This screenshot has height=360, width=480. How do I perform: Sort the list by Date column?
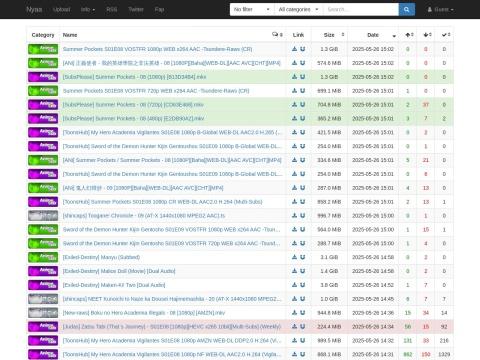tap(373, 35)
